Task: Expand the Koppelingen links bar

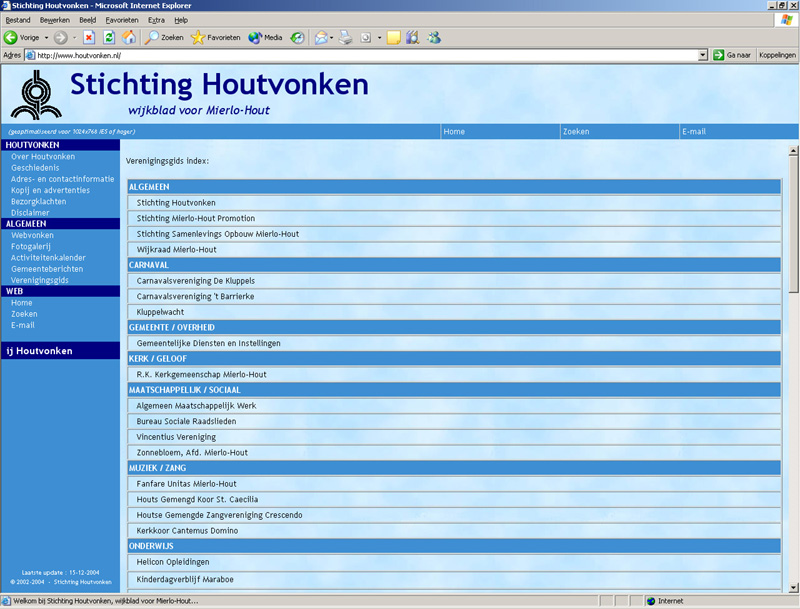Action: tap(777, 55)
